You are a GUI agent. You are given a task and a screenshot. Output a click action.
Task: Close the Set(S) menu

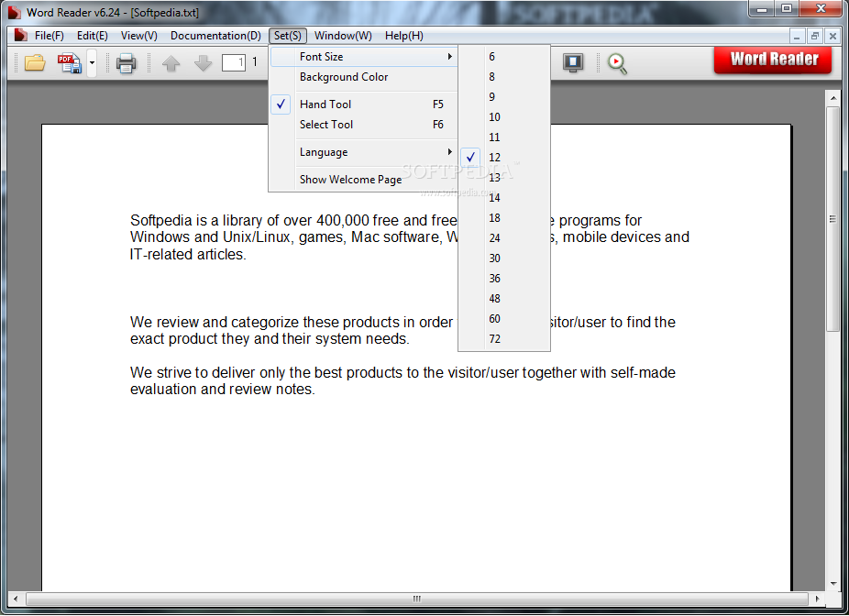[288, 36]
